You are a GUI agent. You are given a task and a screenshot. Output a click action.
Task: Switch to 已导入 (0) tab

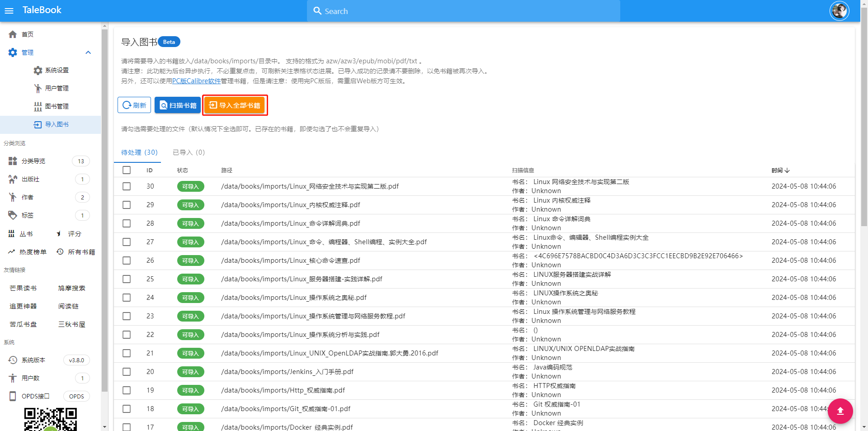click(x=189, y=152)
